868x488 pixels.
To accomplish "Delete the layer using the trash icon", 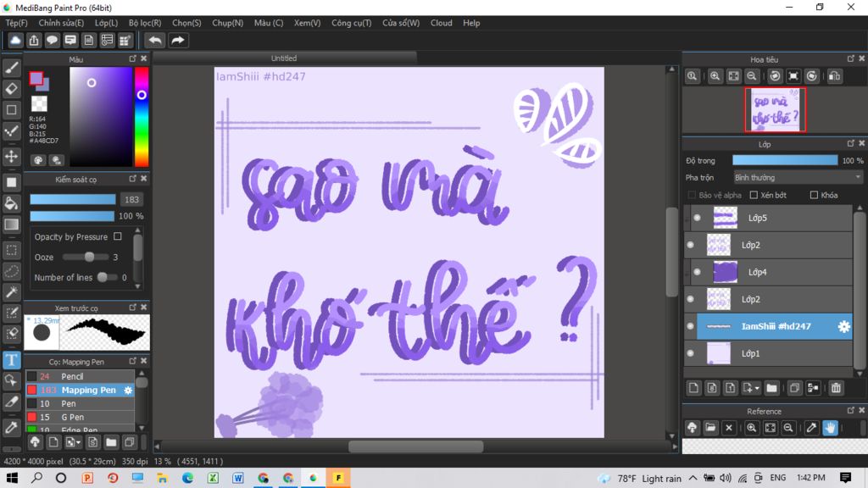I will tap(836, 388).
